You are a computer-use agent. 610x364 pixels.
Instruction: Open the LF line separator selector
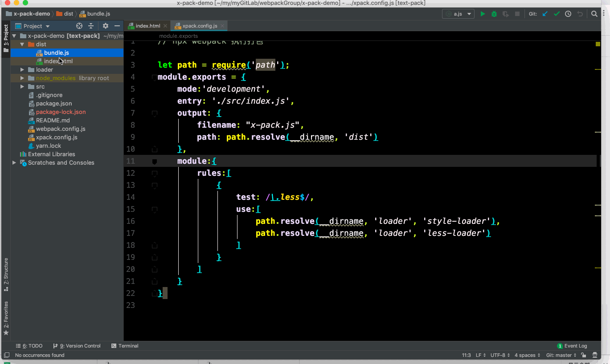[x=480, y=355]
